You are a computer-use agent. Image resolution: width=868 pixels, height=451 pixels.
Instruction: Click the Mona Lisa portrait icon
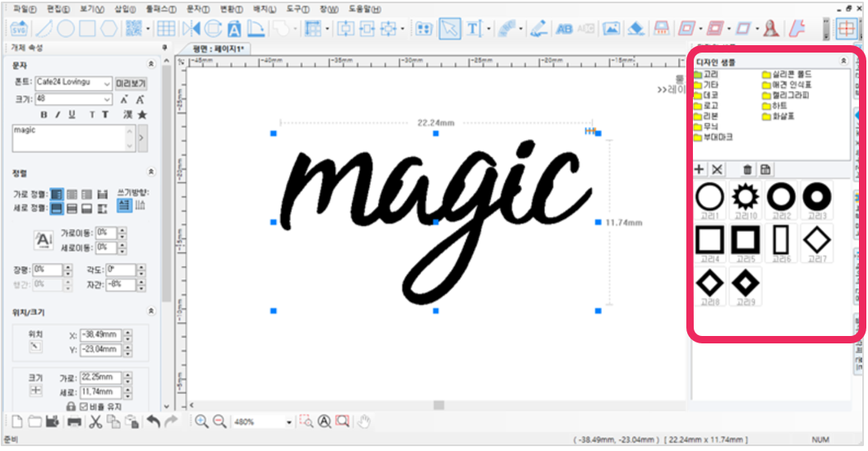pos(770,28)
